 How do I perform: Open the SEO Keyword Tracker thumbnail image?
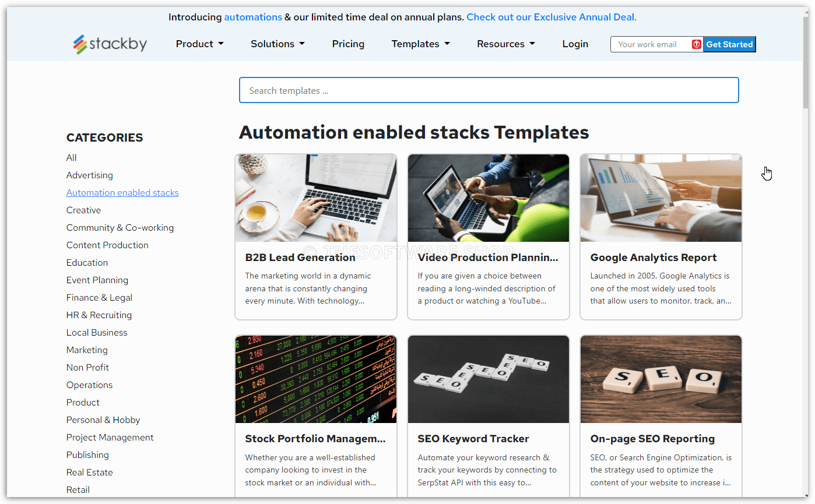[x=489, y=379]
